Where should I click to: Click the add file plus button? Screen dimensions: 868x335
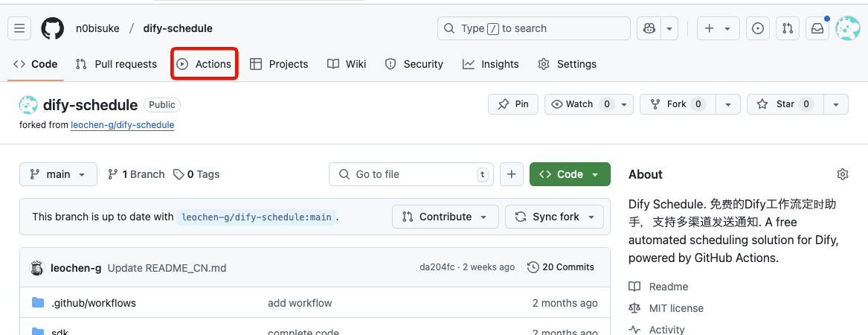pos(511,174)
